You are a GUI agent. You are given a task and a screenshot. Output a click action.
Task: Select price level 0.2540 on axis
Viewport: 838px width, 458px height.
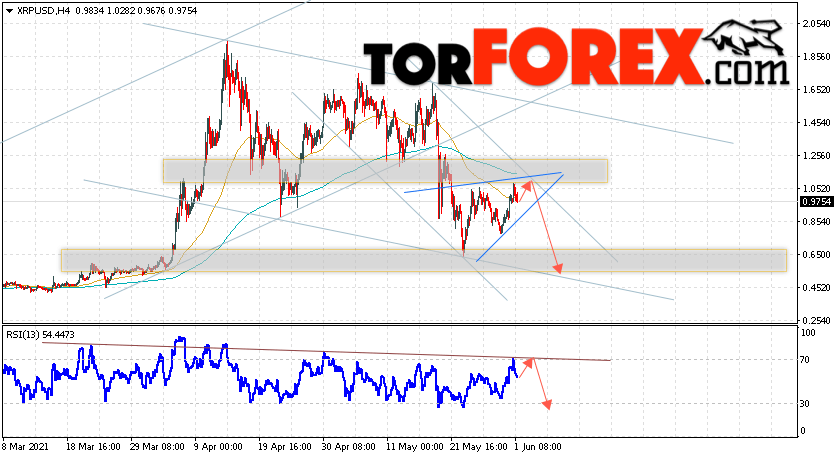pyautogui.click(x=817, y=321)
